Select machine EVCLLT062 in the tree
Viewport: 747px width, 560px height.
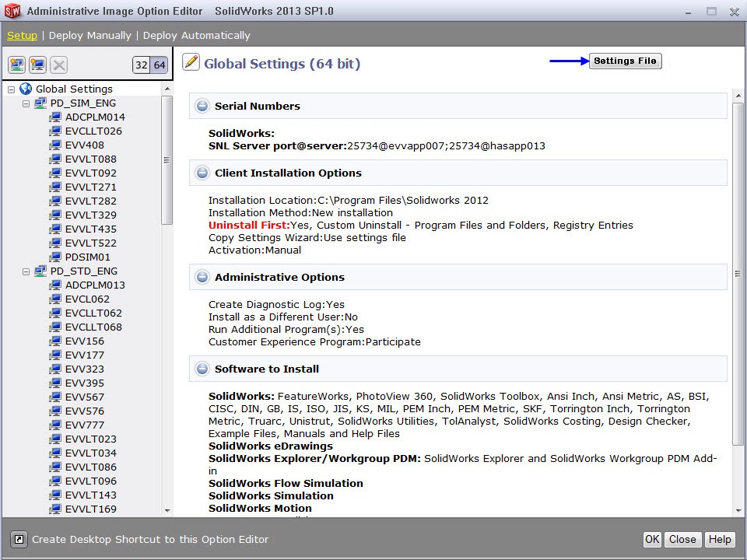(93, 313)
